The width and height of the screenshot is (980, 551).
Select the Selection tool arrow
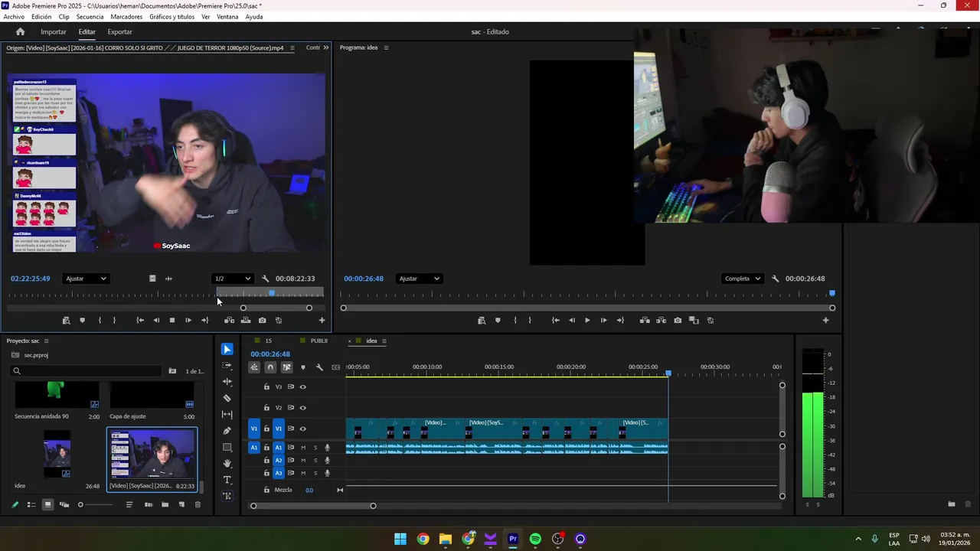227,349
